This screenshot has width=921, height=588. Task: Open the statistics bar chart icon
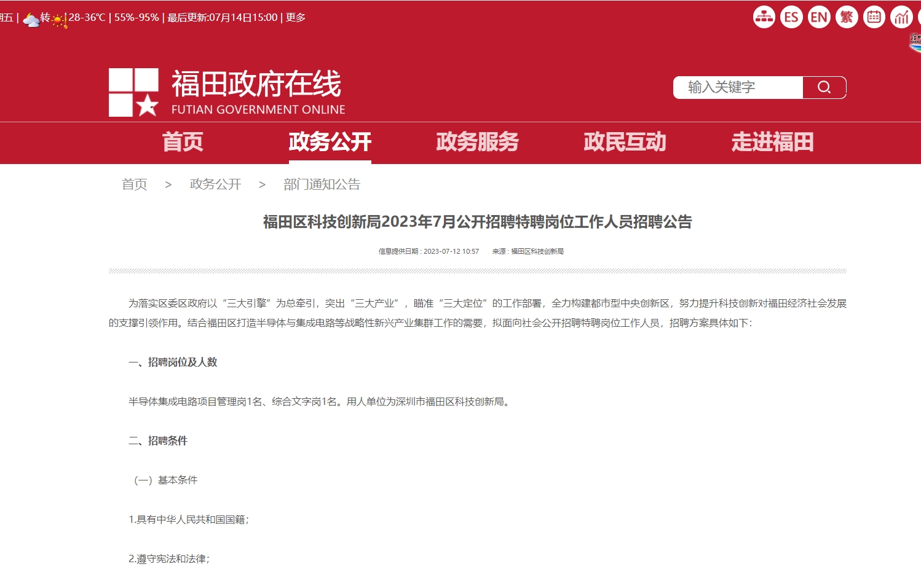click(901, 17)
